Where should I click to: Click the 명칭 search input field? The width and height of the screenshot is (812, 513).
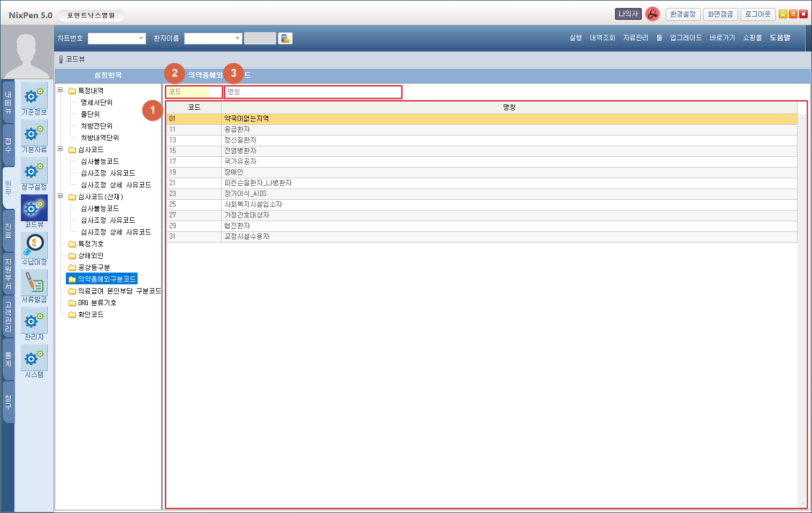click(x=313, y=92)
